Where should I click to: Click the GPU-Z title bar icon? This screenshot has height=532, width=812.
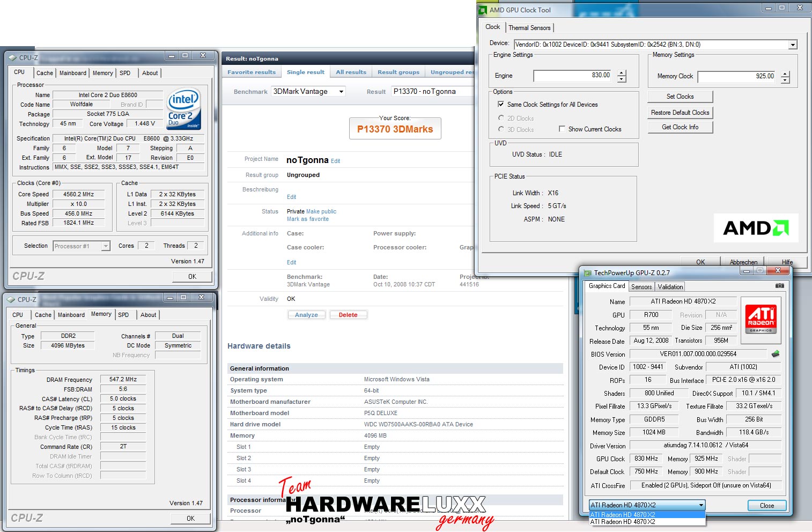(587, 273)
